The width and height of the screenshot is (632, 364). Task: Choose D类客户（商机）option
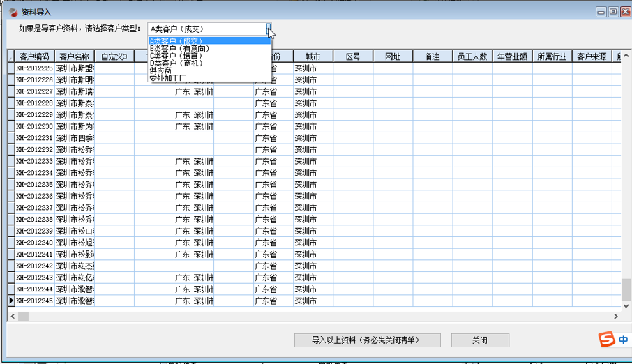coord(209,63)
